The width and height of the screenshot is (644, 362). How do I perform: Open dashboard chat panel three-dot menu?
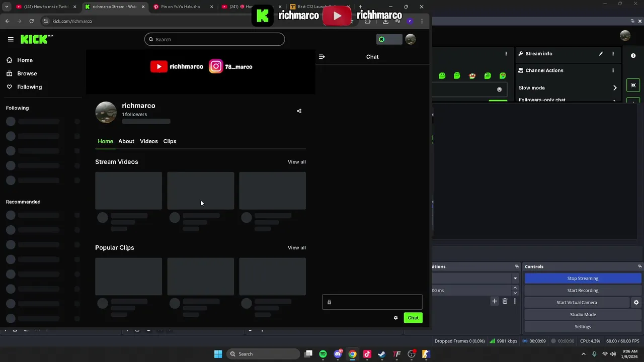(x=506, y=54)
